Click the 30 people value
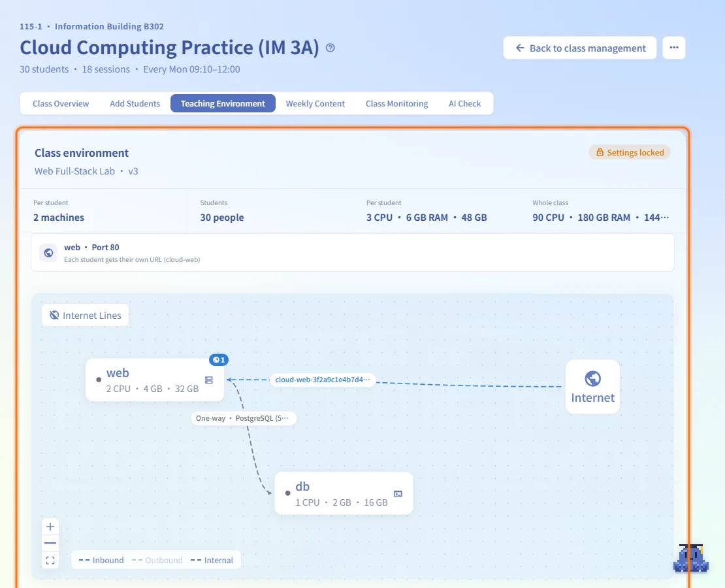This screenshot has width=725, height=588. point(222,218)
